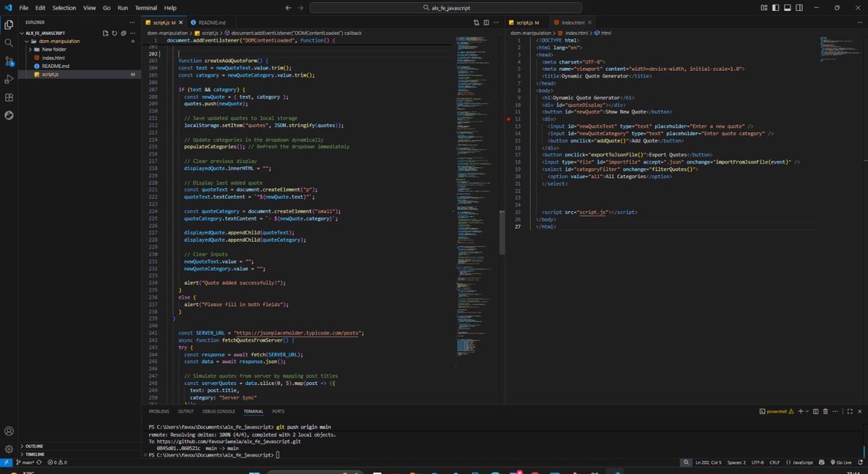
Task: Open more actions for left editor group
Action: point(498,23)
